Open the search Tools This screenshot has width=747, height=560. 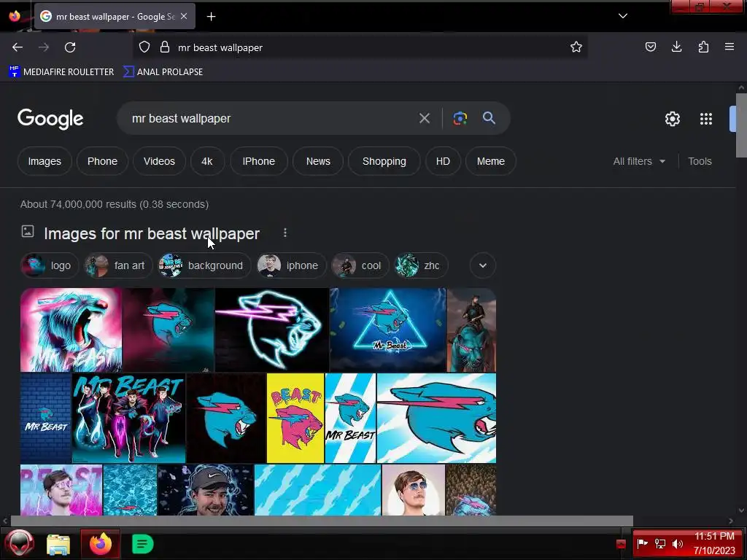point(700,161)
